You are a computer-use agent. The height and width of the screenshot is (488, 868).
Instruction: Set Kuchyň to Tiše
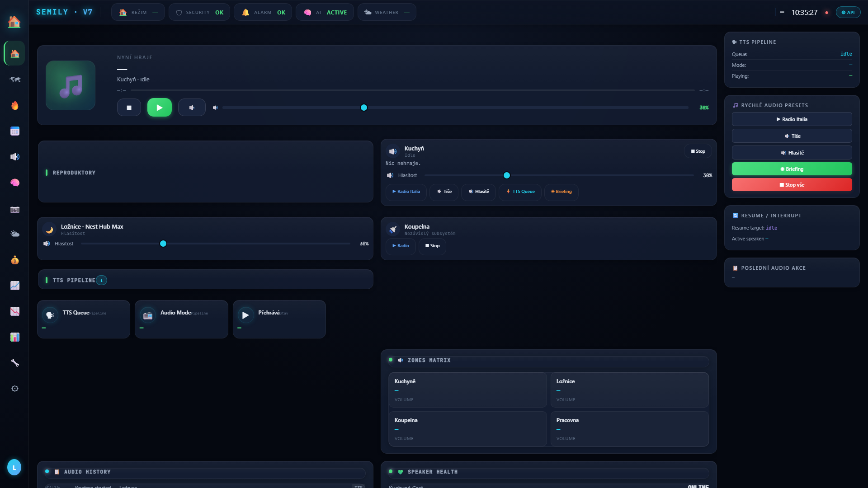click(x=444, y=192)
